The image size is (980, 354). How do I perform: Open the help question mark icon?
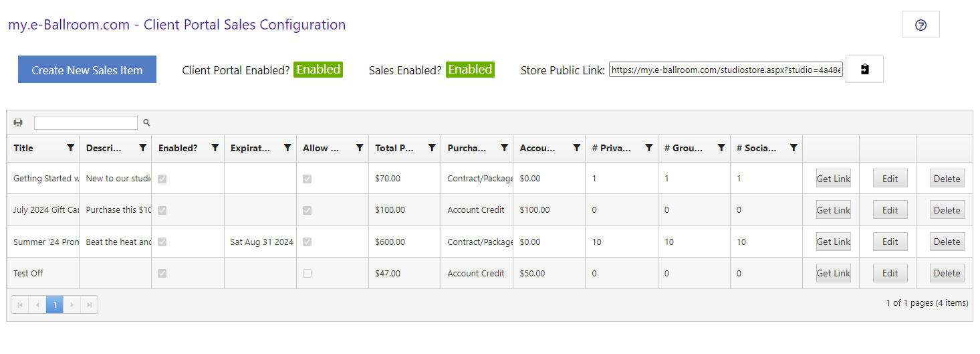coord(921,25)
